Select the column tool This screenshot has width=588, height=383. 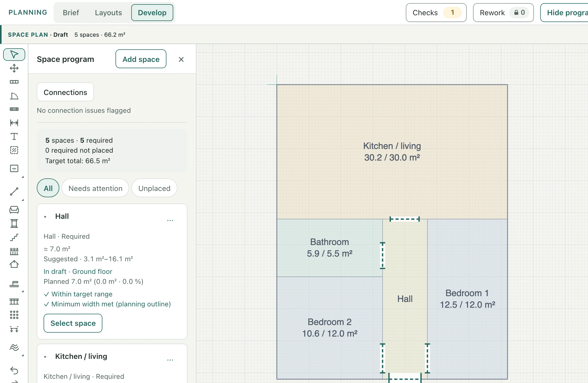pyautogui.click(x=14, y=224)
